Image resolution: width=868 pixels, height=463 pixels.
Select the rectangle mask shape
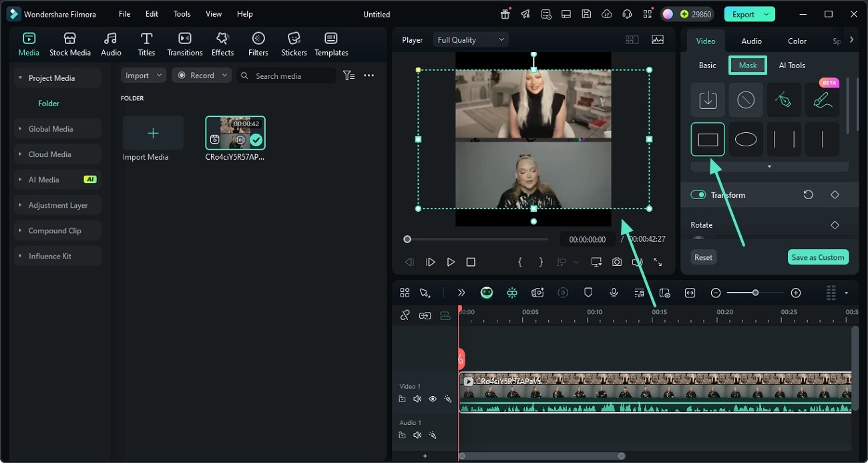point(708,140)
